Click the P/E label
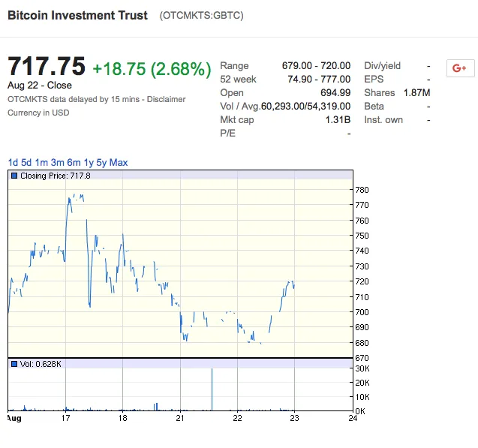The image size is (478, 448). coord(227,133)
